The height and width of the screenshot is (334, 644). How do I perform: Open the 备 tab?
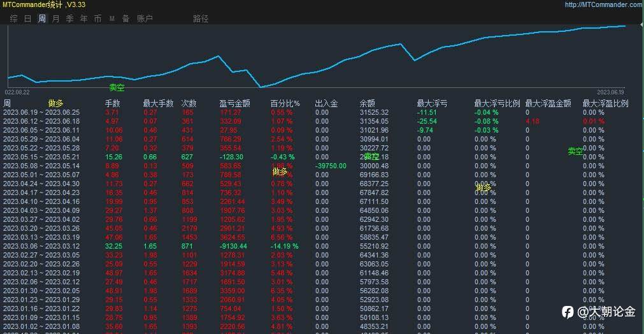125,18
